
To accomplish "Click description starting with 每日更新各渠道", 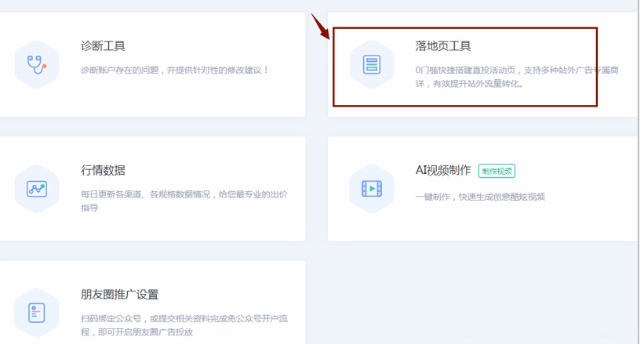I will (x=184, y=201).
